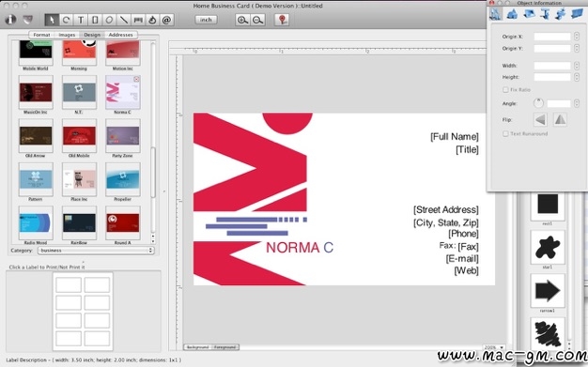Zoom in with magnifier plus icon

coord(242,20)
